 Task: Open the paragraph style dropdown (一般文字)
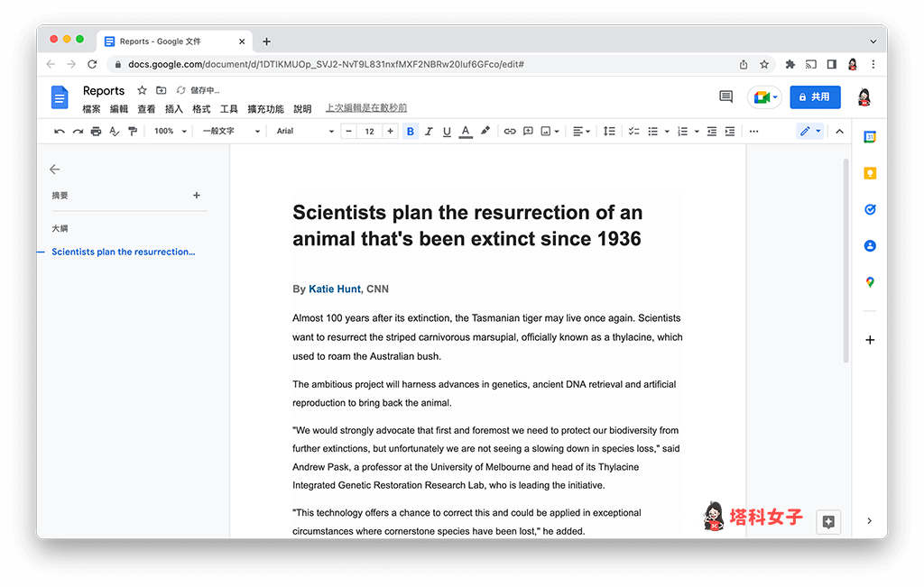click(231, 132)
